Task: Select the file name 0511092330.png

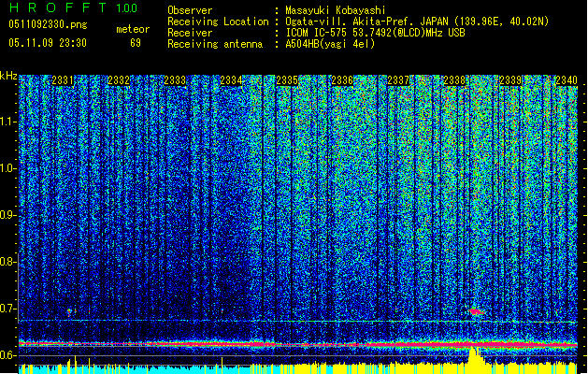Action: [x=48, y=24]
